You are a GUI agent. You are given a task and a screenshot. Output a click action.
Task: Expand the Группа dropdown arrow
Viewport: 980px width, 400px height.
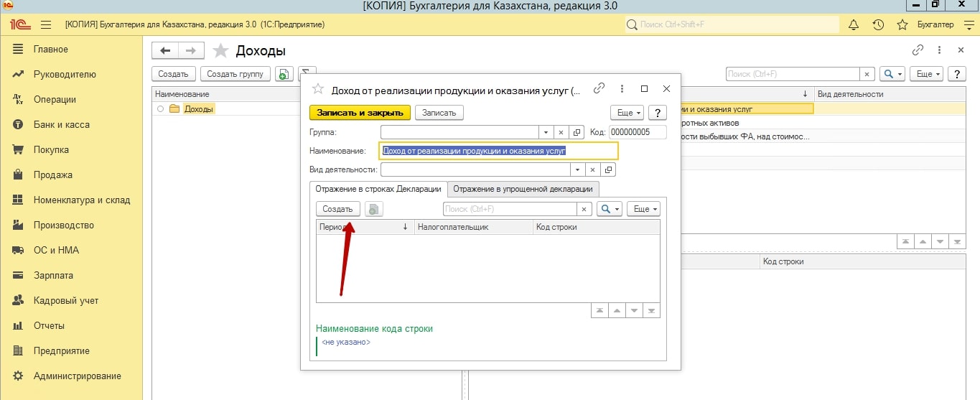click(546, 132)
